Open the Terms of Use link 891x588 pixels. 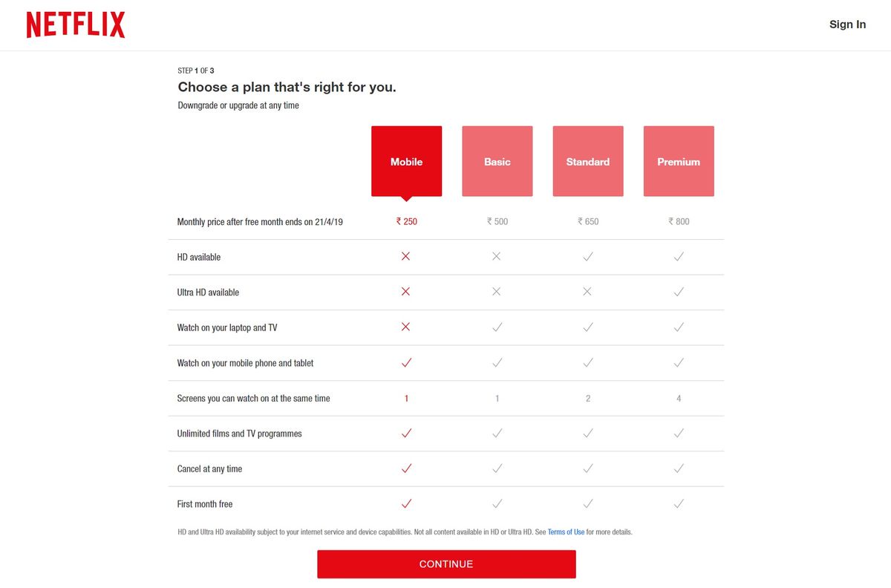point(565,532)
